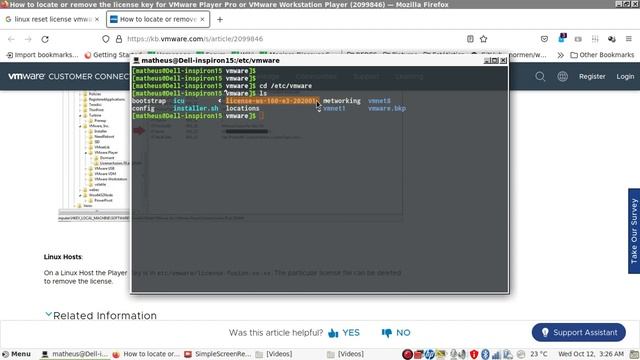Click 'locations' in the terminal listing
The height and width of the screenshot is (360, 640).
(242, 109)
